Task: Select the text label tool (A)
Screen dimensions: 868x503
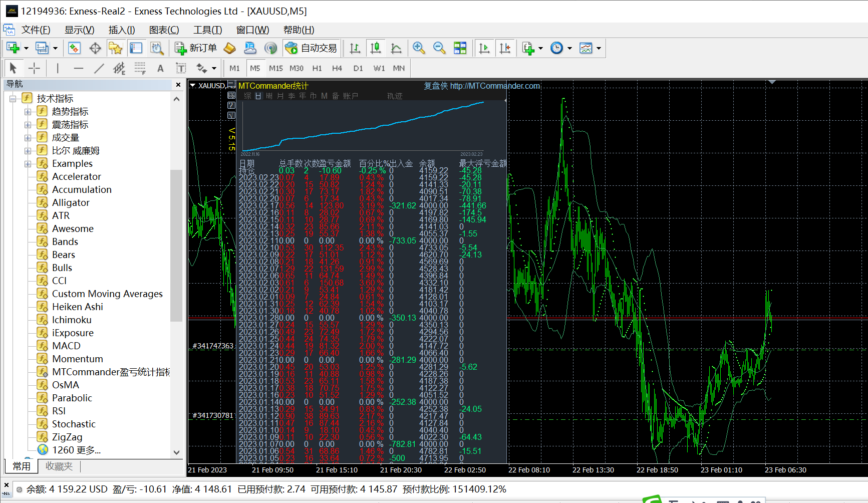Action: 160,68
